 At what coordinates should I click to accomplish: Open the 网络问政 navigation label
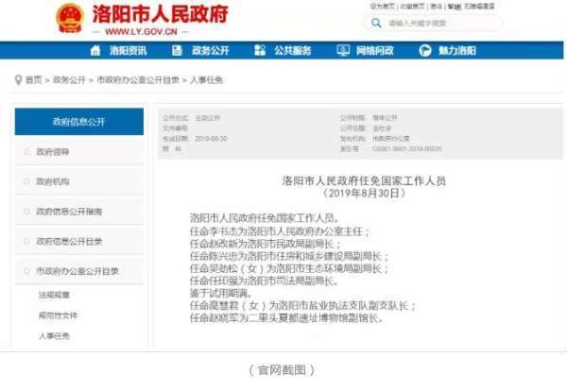click(375, 51)
